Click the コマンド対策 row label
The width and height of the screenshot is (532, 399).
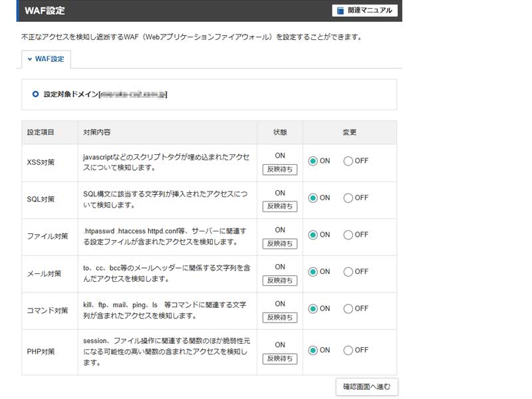click(47, 311)
